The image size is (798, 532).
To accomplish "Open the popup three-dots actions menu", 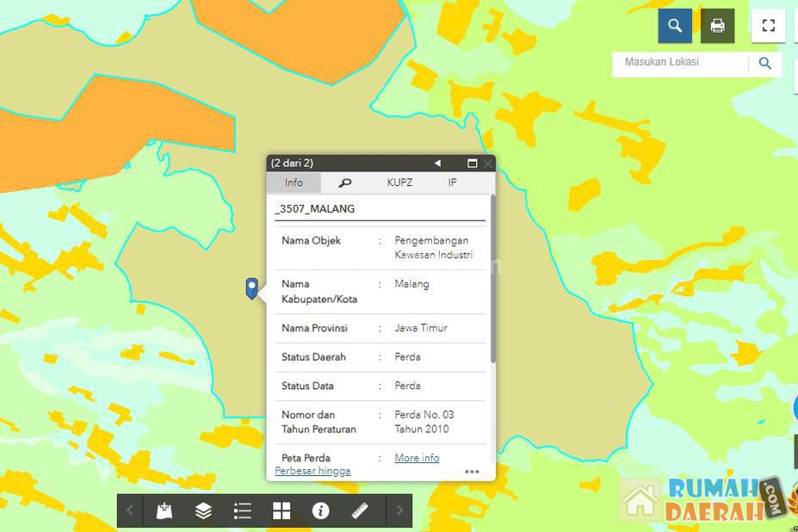I will coord(472,472).
